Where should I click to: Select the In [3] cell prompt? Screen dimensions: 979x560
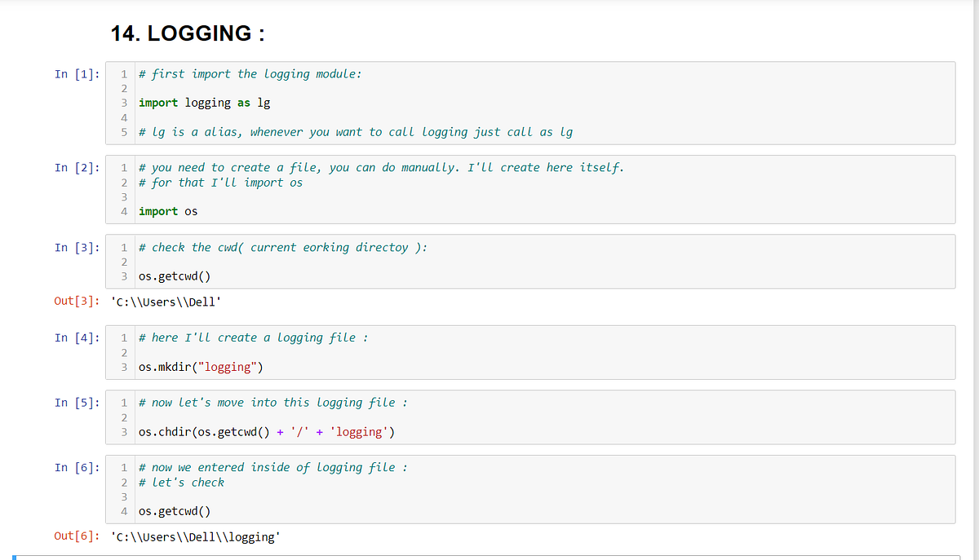point(78,248)
